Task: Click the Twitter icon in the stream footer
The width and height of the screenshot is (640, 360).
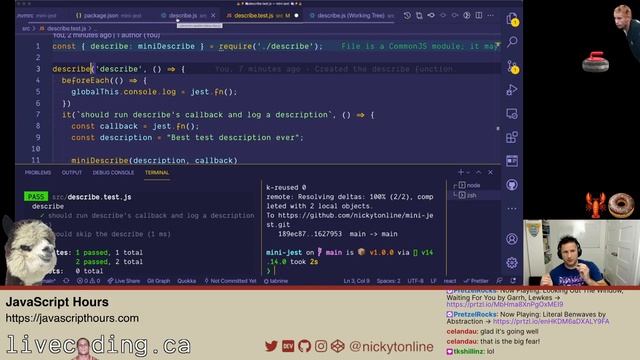Action: [x=271, y=347]
